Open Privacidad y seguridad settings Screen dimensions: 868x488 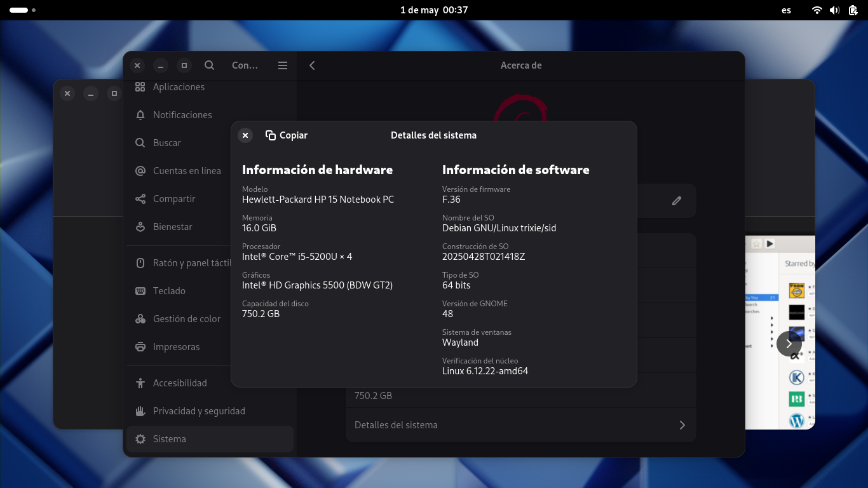(210, 411)
